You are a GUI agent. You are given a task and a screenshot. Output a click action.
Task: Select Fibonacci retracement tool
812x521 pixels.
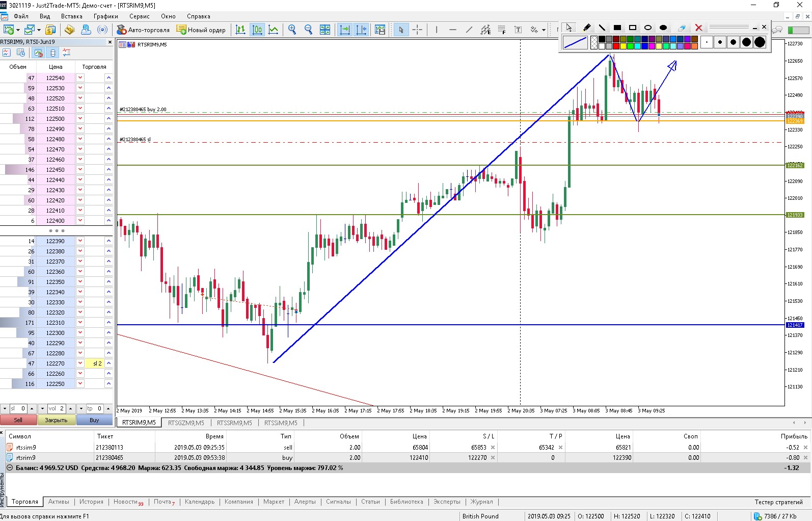502,30
